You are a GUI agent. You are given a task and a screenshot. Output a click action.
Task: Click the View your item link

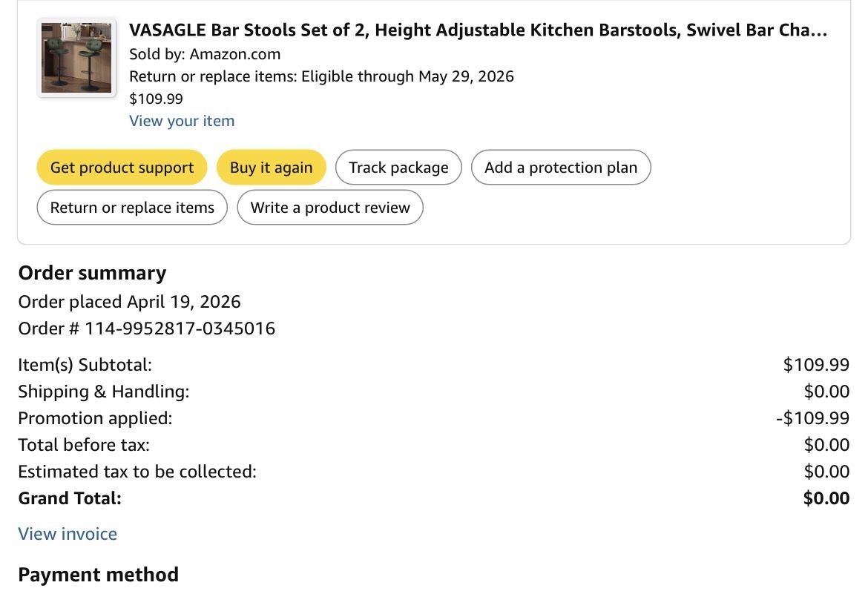pos(182,121)
